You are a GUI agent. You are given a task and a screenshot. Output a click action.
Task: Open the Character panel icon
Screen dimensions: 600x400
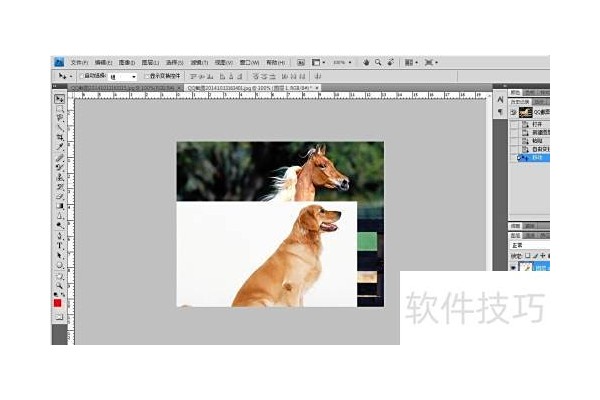coord(500,100)
